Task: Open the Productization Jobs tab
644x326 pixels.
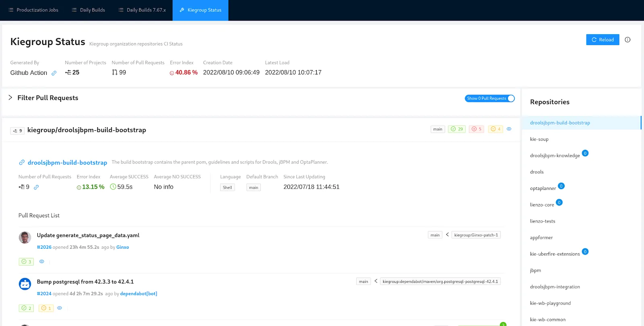Action: click(33, 10)
